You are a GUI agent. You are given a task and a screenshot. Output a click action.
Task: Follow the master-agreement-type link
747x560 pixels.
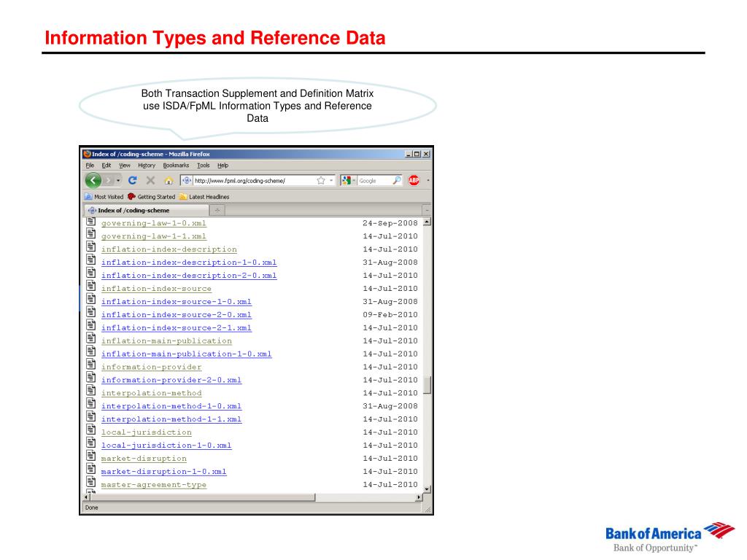click(x=154, y=485)
